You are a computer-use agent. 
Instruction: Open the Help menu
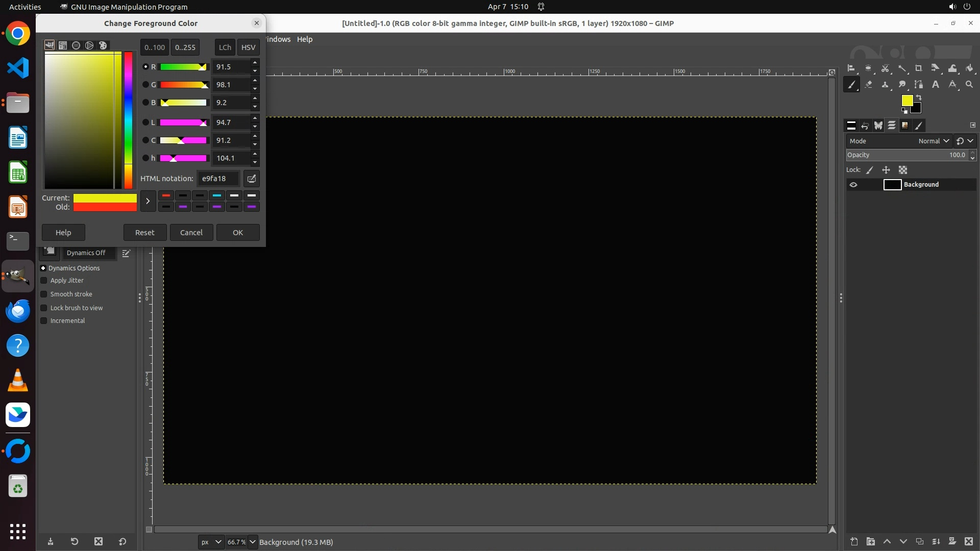(x=305, y=39)
